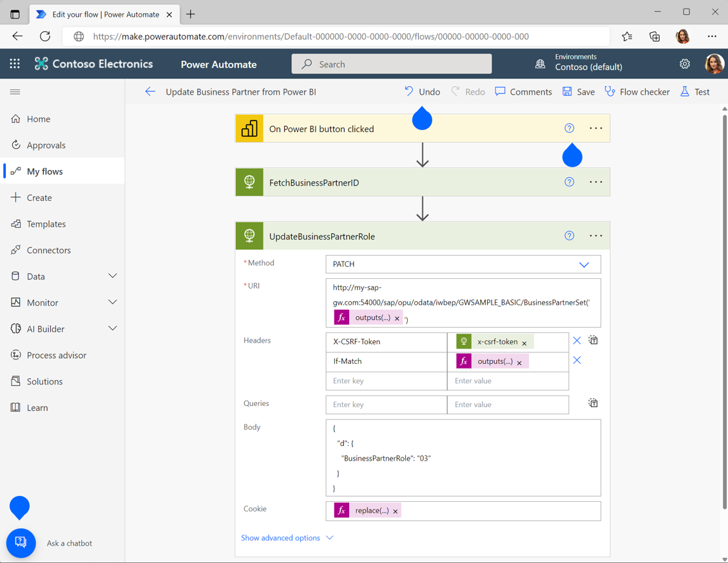Switch Queries to text mode icon

[593, 403]
